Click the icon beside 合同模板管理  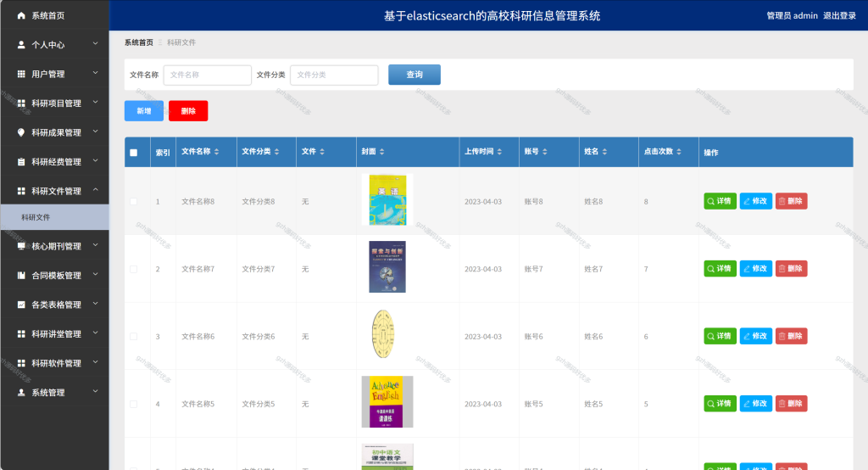pos(21,275)
